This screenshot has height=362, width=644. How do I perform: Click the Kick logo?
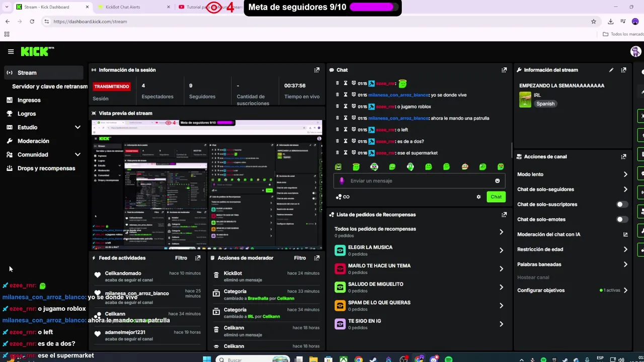37,51
